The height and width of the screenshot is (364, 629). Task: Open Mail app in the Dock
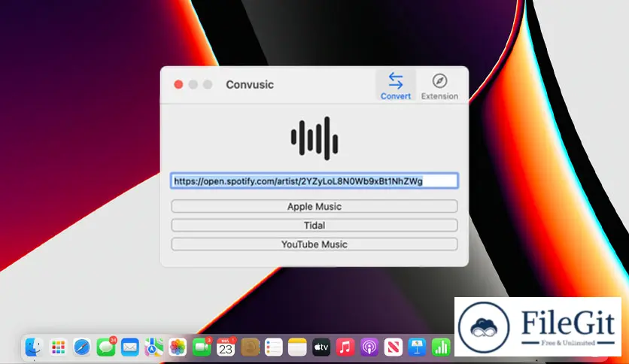(x=129, y=347)
